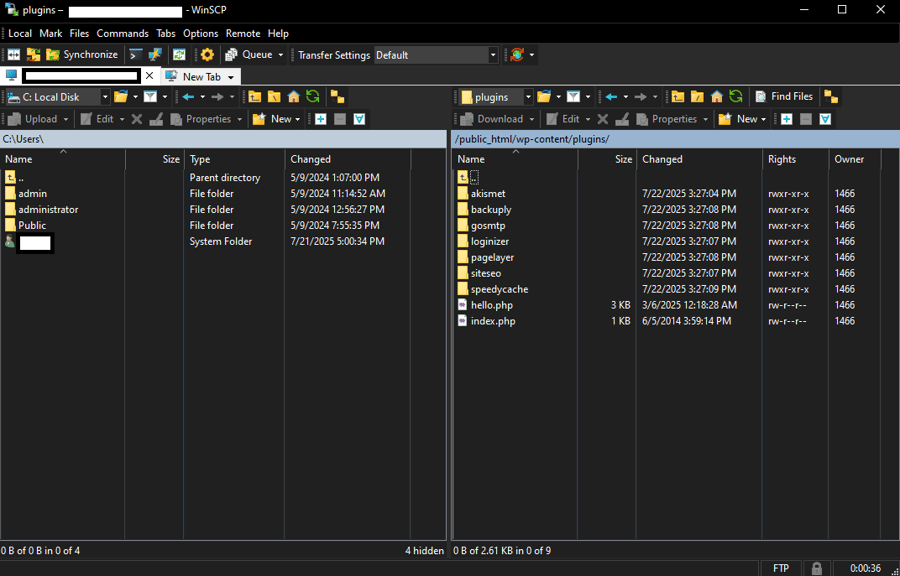This screenshot has height=576, width=900.
Task: Expand the Transfer Settings Default dropdown
Action: click(x=492, y=55)
